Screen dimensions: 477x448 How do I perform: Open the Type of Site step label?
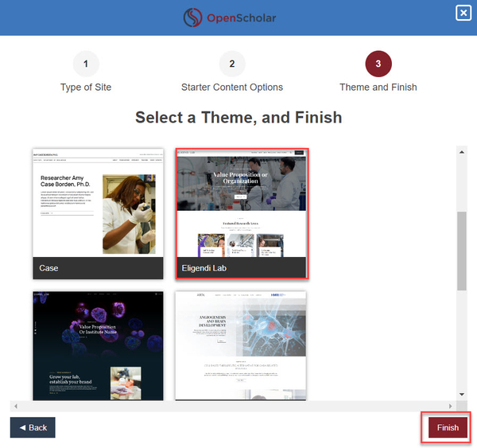tap(86, 87)
